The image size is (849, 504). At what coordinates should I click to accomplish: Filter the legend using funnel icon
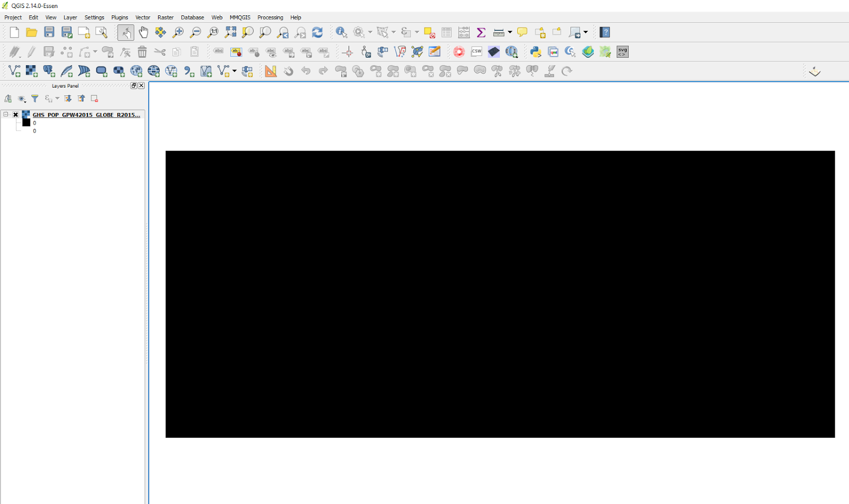tap(35, 99)
